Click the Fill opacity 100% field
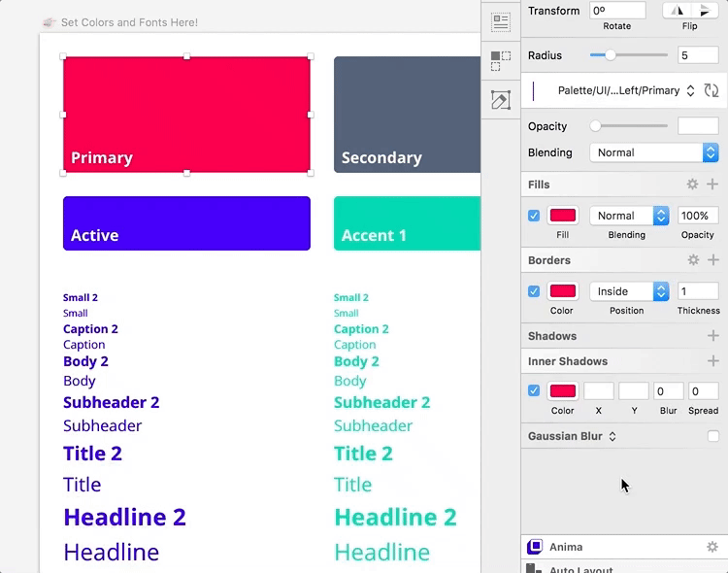728x573 pixels. (698, 216)
